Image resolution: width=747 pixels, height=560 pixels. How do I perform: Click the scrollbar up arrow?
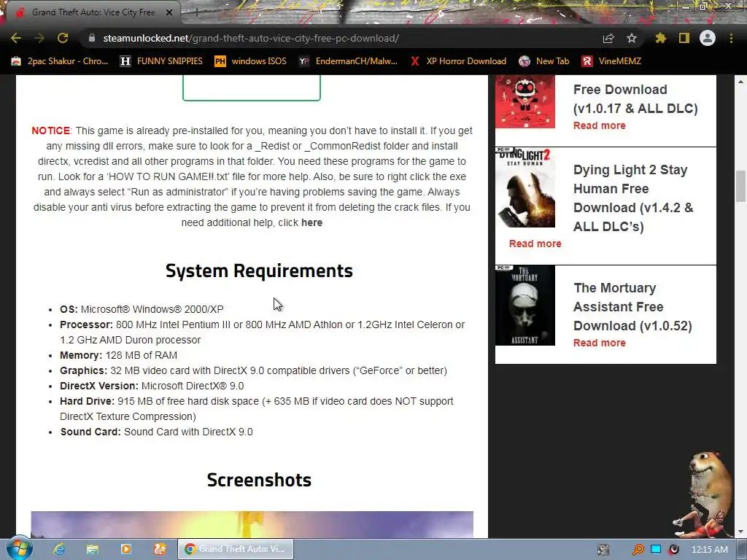click(x=741, y=82)
